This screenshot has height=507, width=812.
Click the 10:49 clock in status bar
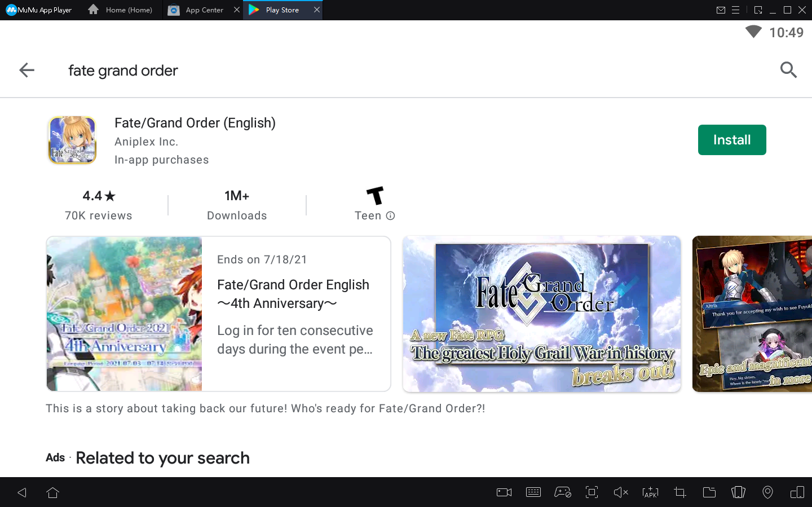click(786, 33)
